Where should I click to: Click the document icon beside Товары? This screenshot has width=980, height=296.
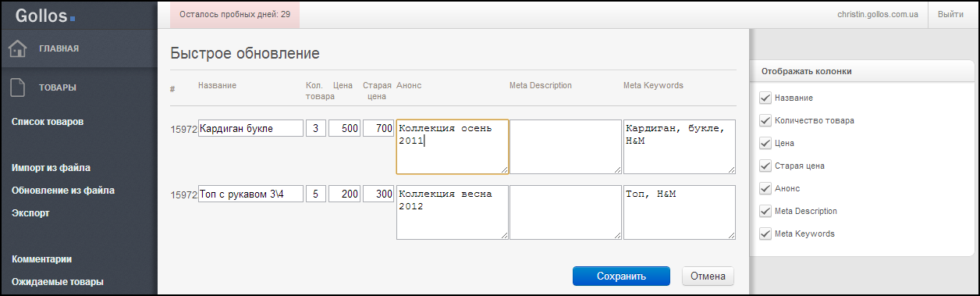click(18, 87)
